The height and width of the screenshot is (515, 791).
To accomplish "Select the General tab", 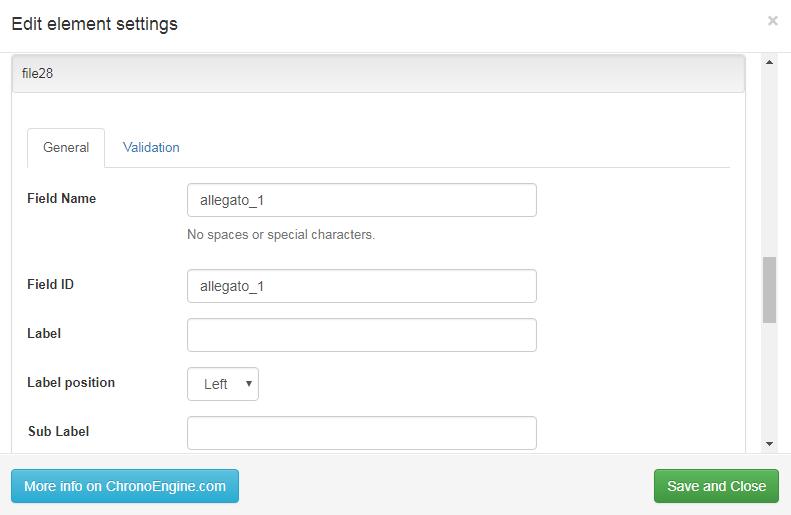I will (x=66, y=147).
